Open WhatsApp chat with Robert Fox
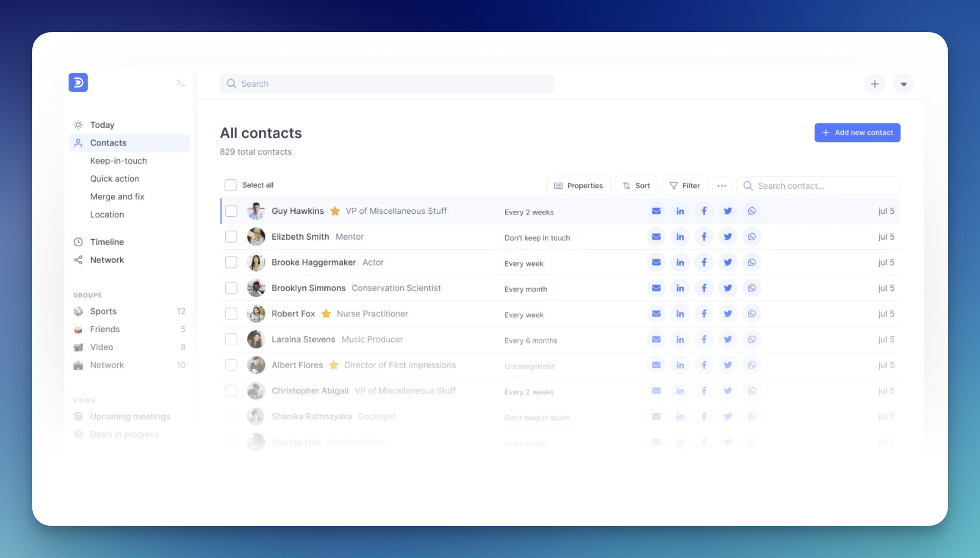The height and width of the screenshot is (558, 980). (752, 313)
